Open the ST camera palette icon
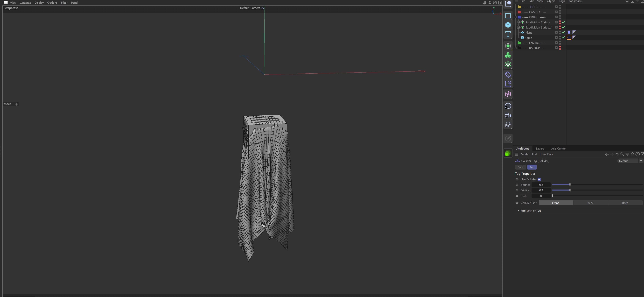 [508, 115]
